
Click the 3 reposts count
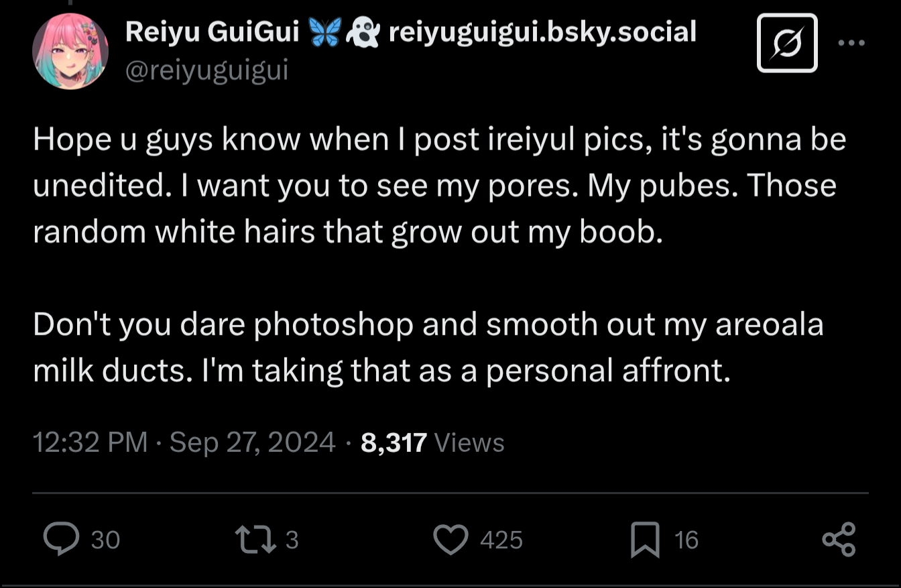coord(292,540)
